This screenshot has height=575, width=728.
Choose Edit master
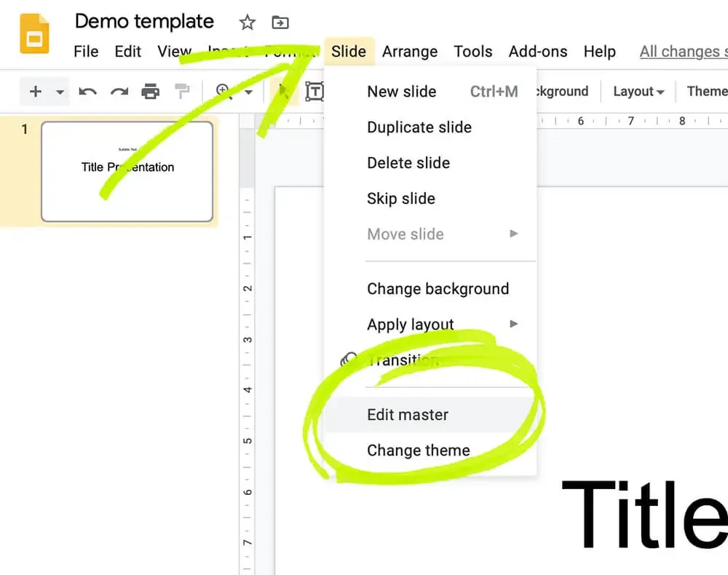pyautogui.click(x=430, y=415)
